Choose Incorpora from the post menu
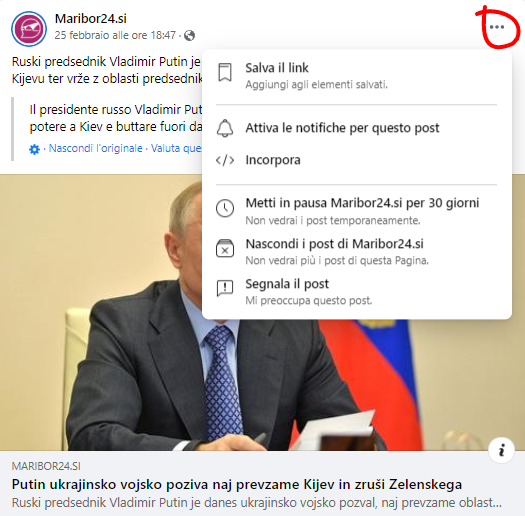Viewport: 525px width, 516px height. [x=357, y=160]
